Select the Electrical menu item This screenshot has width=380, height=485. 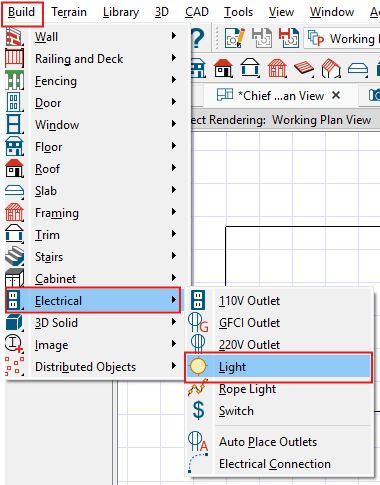pos(93,300)
